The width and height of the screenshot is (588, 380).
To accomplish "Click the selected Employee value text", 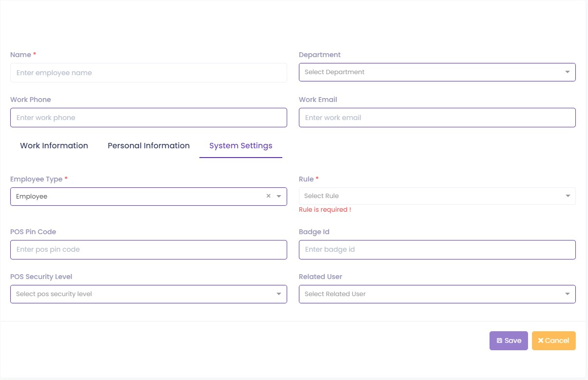I will (32, 196).
